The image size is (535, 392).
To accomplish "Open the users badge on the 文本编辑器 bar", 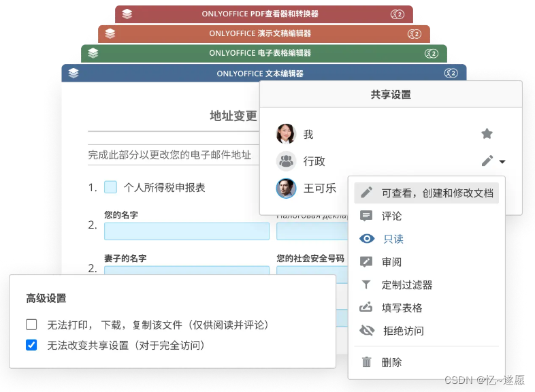I will pos(451,73).
